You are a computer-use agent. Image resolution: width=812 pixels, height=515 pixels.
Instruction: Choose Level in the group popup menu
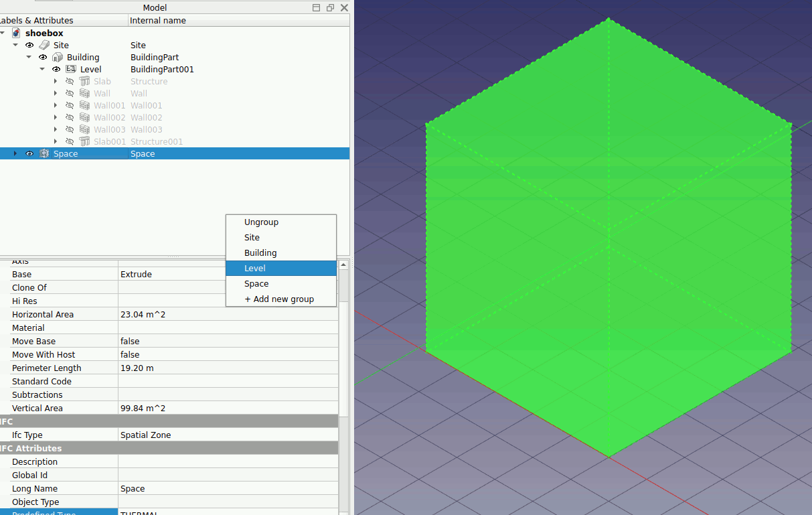pos(255,268)
